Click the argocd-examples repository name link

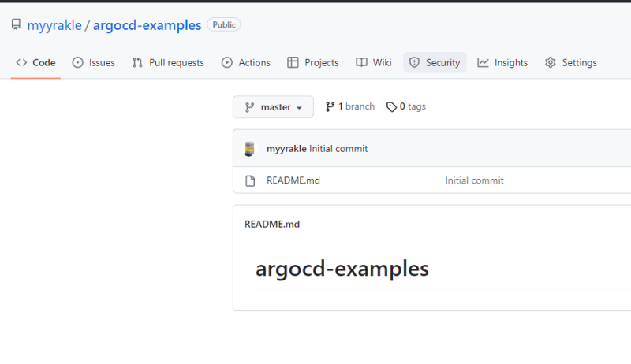[147, 25]
